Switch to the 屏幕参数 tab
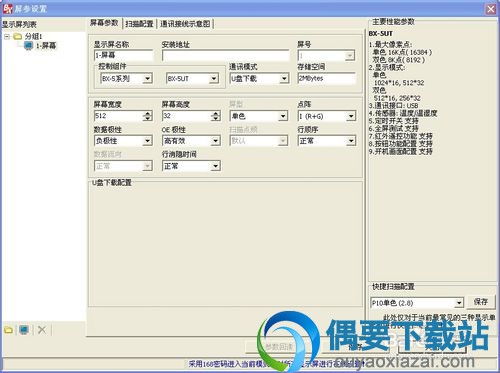Viewport: 500px width, 373px height. (x=104, y=23)
